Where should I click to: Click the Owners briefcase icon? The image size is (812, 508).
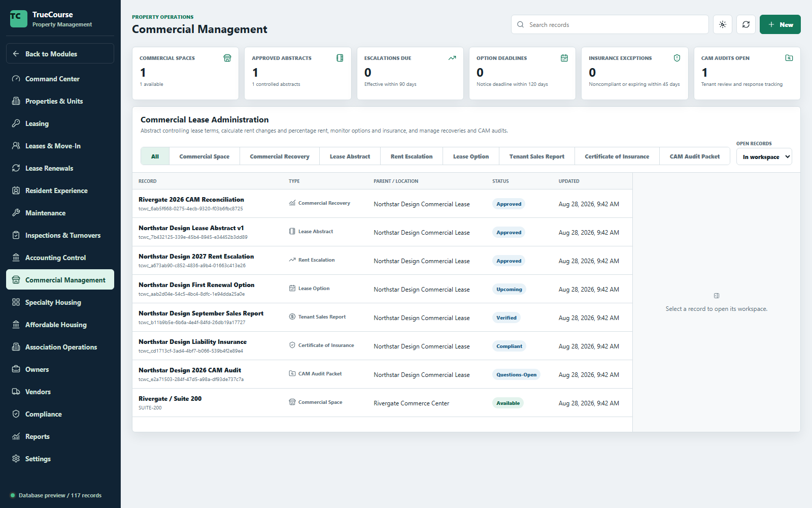(16, 369)
